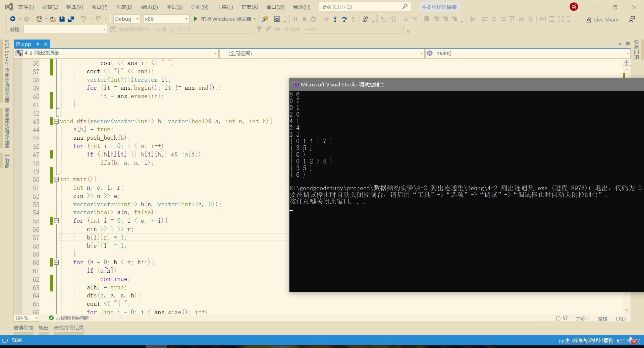Click the Find in Files icon
Image resolution: width=644 pixels, height=348 pixels.
click(265, 19)
